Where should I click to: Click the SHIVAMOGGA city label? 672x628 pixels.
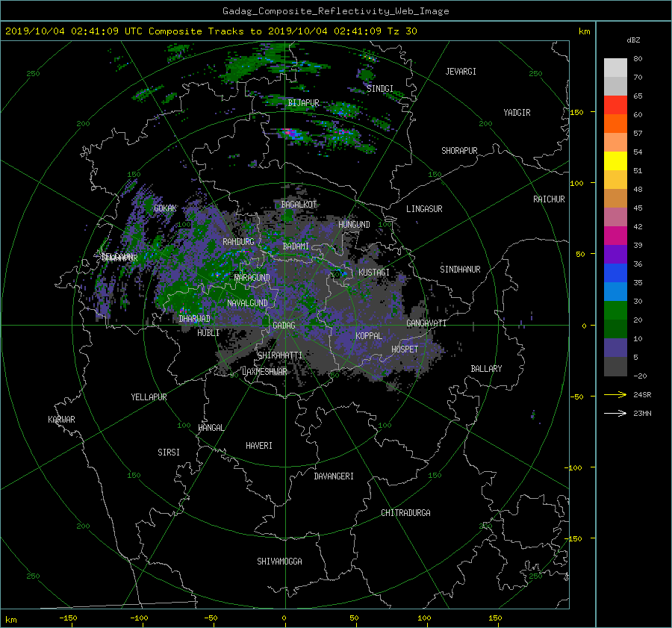click(279, 562)
